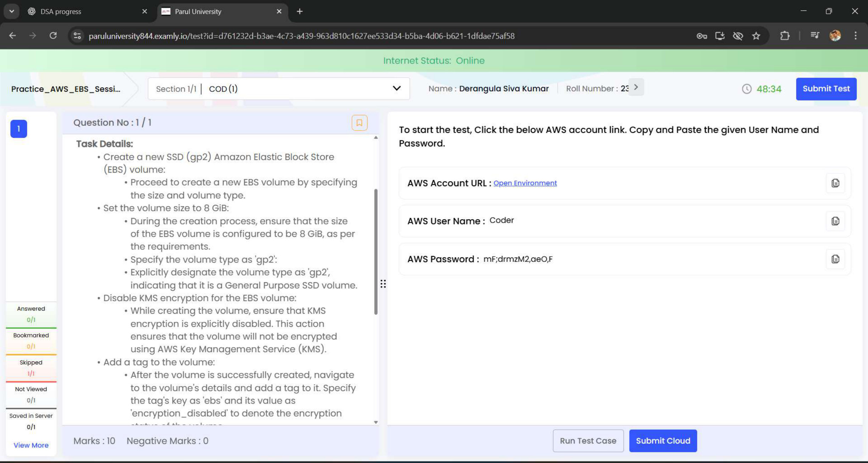Click the Skipped 1/1 status counter

[31, 368]
